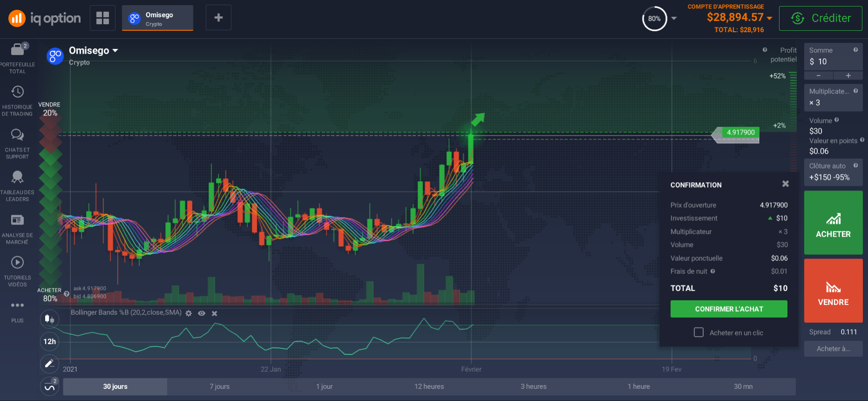The height and width of the screenshot is (401, 868).
Task: Open the drawing tools pencil
Action: tap(49, 364)
